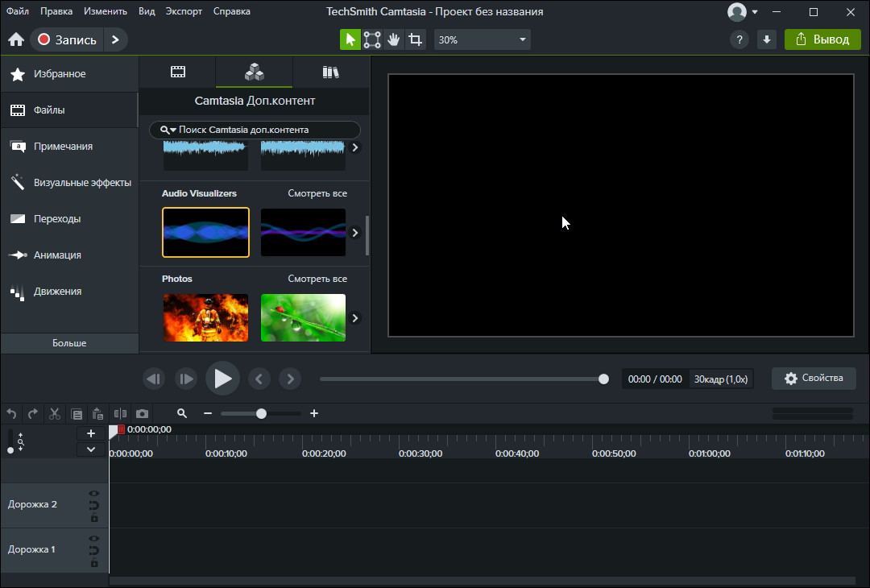The width and height of the screenshot is (870, 588).
Task: Select the arrow Edit mode tool
Action: [x=350, y=39]
